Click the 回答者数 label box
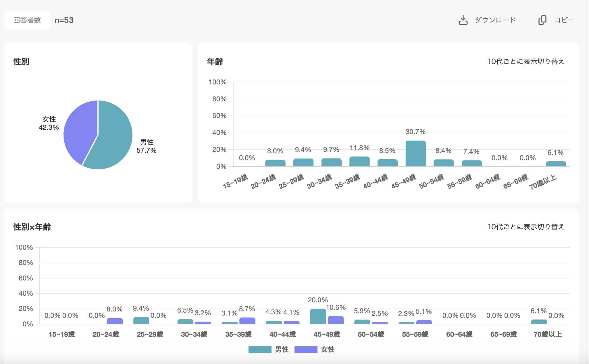This screenshot has height=364, width=589. 27,20
